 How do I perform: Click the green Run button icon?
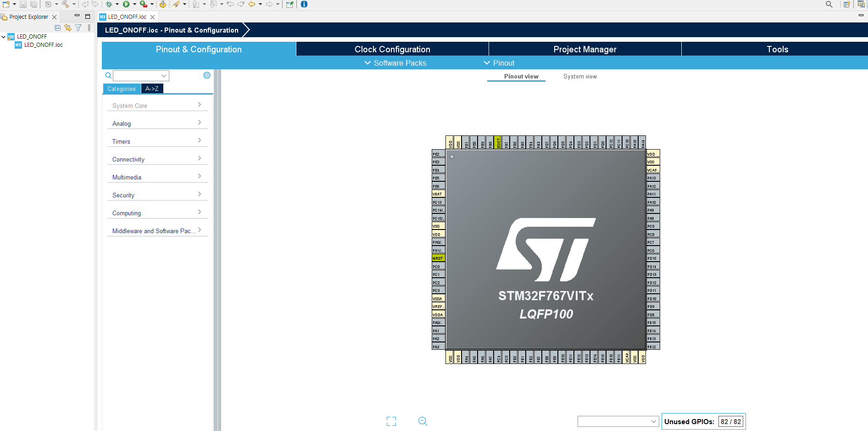tap(126, 4)
